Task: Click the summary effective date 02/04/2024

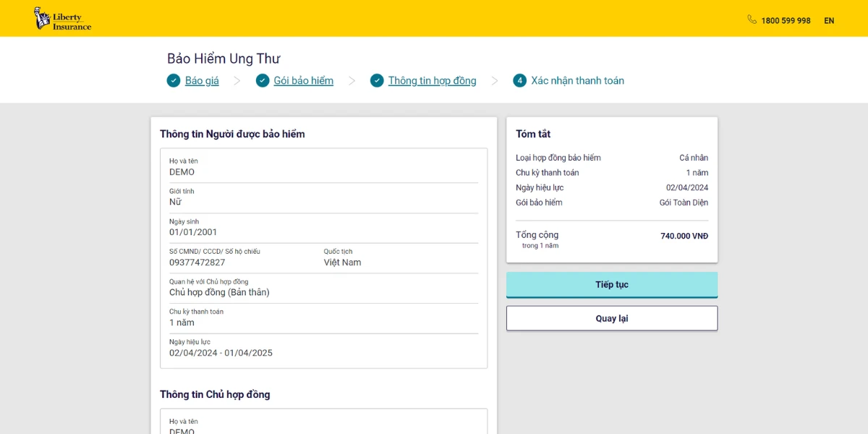Action: tap(687, 188)
